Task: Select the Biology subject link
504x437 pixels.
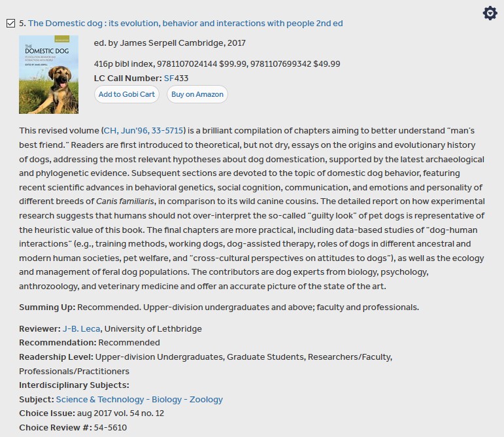Action: click(167, 399)
